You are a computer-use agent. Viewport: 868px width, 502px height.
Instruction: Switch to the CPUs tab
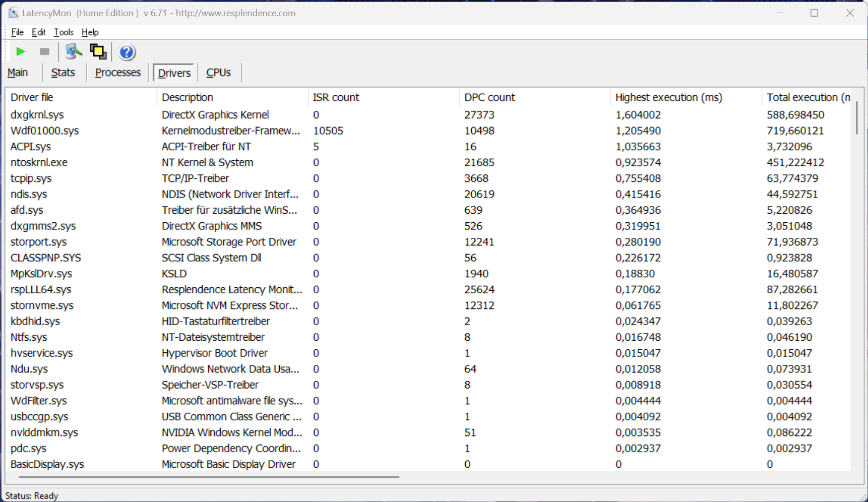(218, 73)
